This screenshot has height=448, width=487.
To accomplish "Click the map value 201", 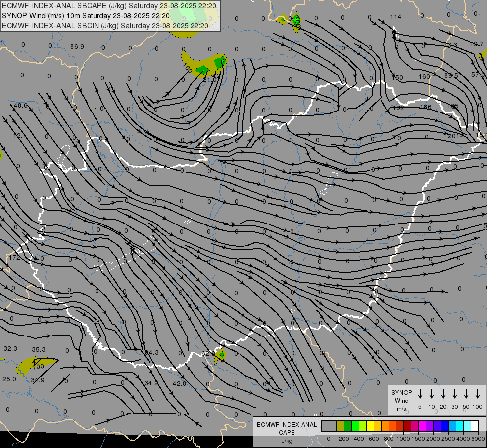I will point(454,136).
